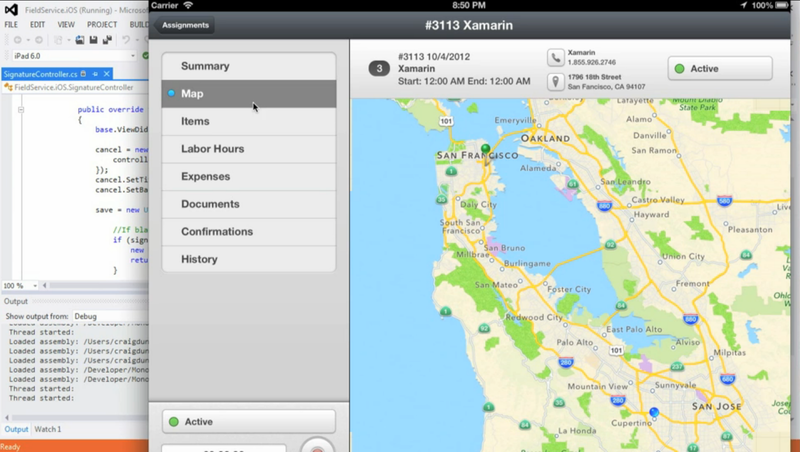Click the code editor horizontal scrollbar

point(97,286)
